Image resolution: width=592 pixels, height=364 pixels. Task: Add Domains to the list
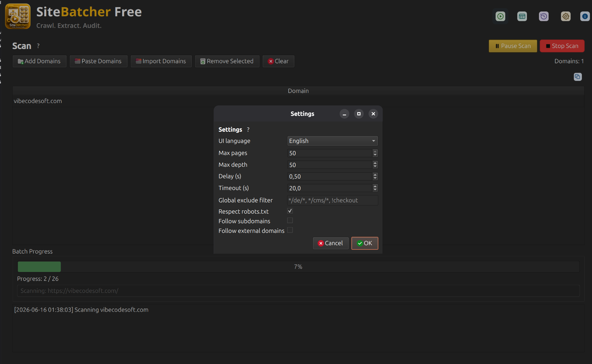pos(39,61)
